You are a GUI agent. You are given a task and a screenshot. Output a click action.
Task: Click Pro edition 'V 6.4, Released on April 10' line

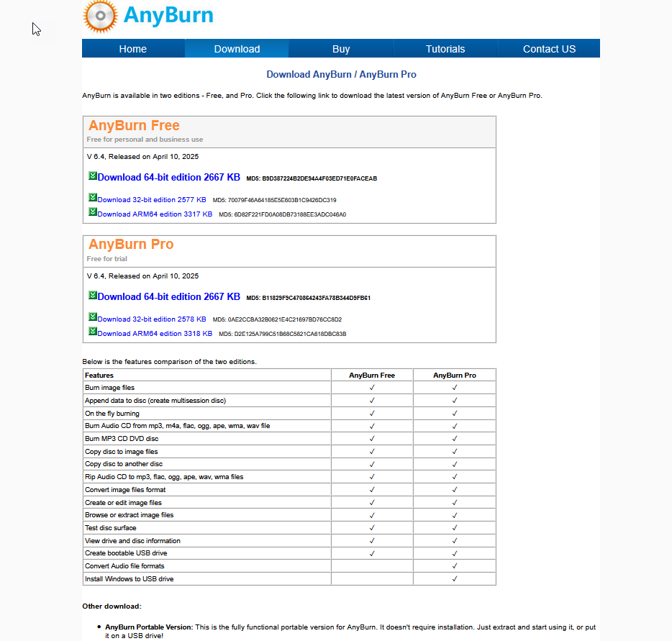tap(142, 276)
